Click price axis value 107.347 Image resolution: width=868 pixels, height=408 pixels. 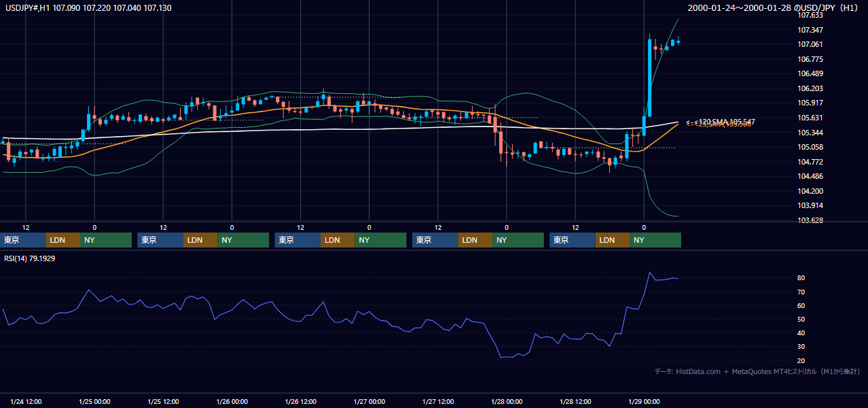(811, 30)
